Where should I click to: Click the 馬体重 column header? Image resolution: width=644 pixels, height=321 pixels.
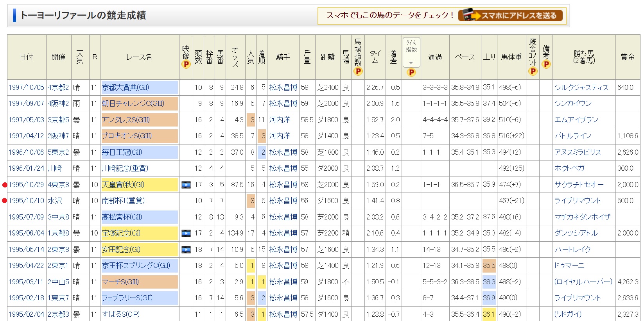point(511,57)
